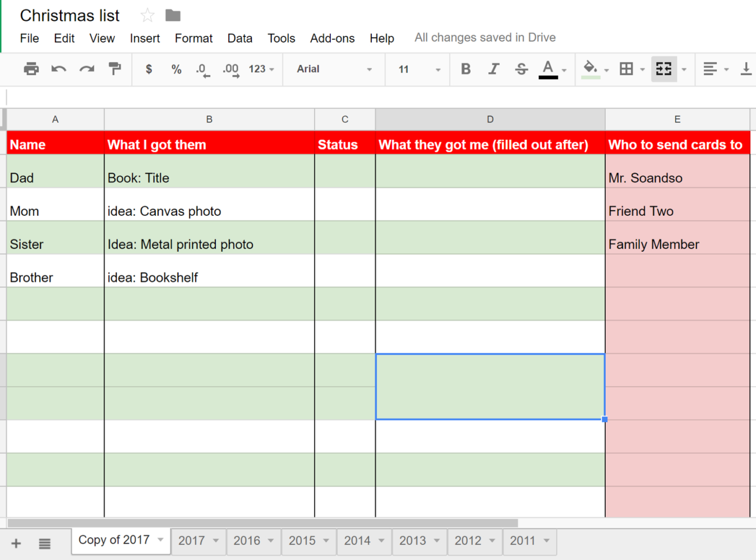The image size is (756, 560).
Task: Toggle bold formatting
Action: point(465,69)
